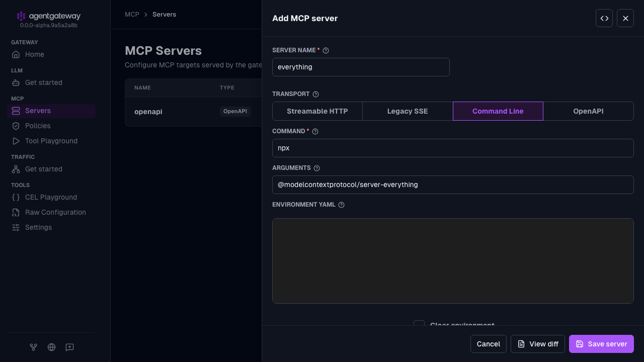Open View diff

click(538, 344)
